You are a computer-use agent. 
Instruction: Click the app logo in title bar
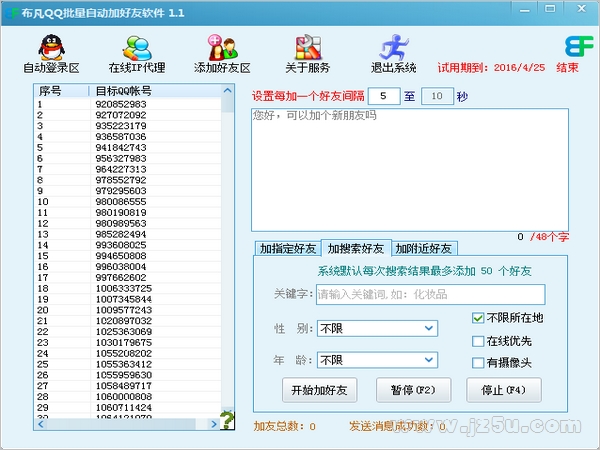pyautogui.click(x=10, y=13)
